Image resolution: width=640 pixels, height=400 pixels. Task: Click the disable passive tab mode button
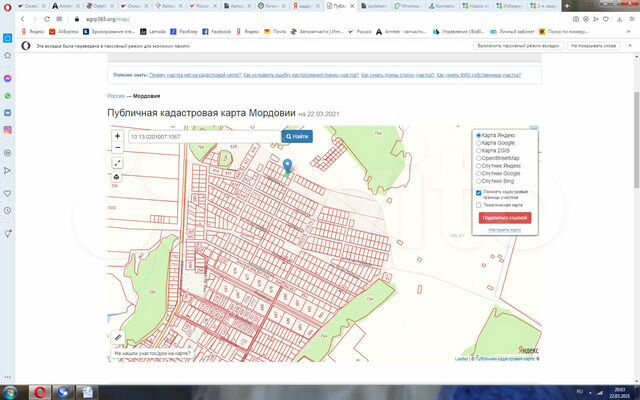(518, 46)
